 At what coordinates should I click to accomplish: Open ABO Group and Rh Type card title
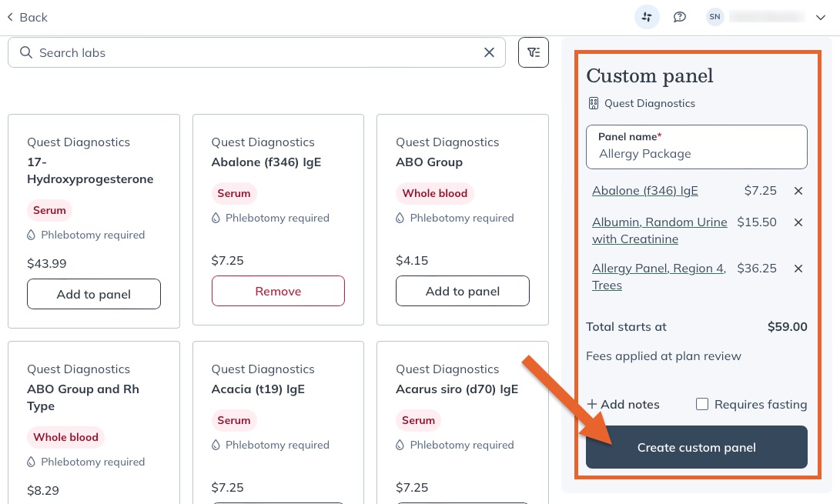(83, 397)
